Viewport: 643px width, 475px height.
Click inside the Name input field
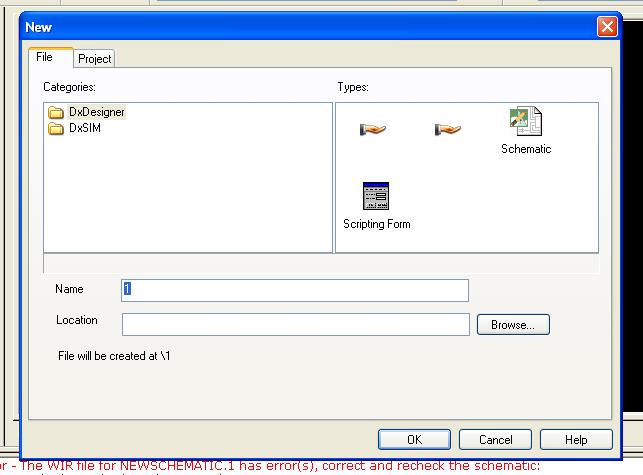(x=295, y=290)
